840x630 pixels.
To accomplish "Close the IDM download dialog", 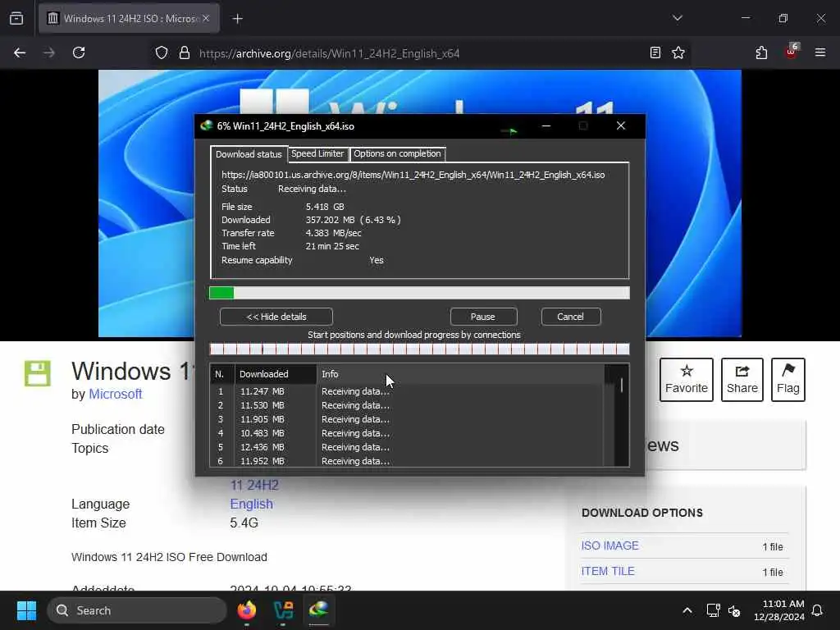I will (x=620, y=126).
